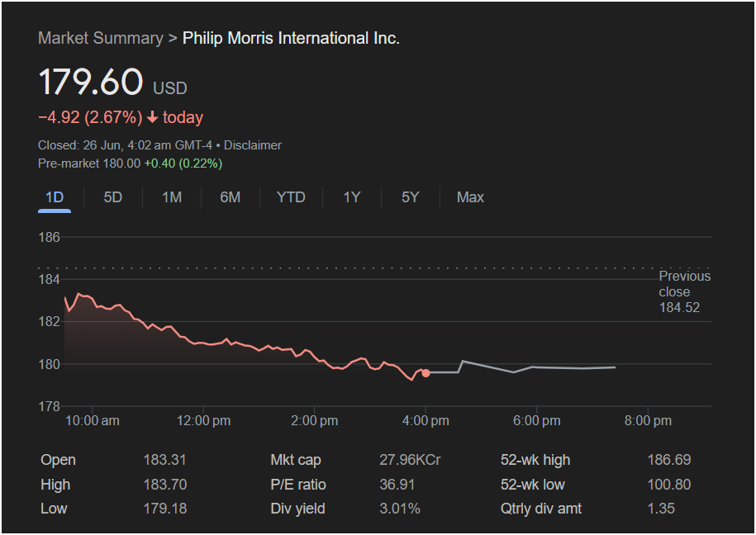View the 5Y chart range
The height and width of the screenshot is (535, 756).
click(411, 197)
